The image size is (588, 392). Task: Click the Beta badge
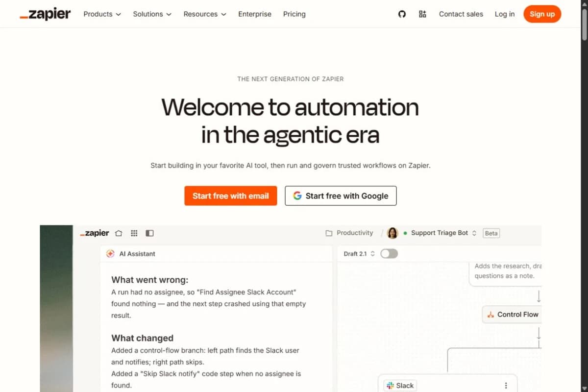pyautogui.click(x=491, y=233)
